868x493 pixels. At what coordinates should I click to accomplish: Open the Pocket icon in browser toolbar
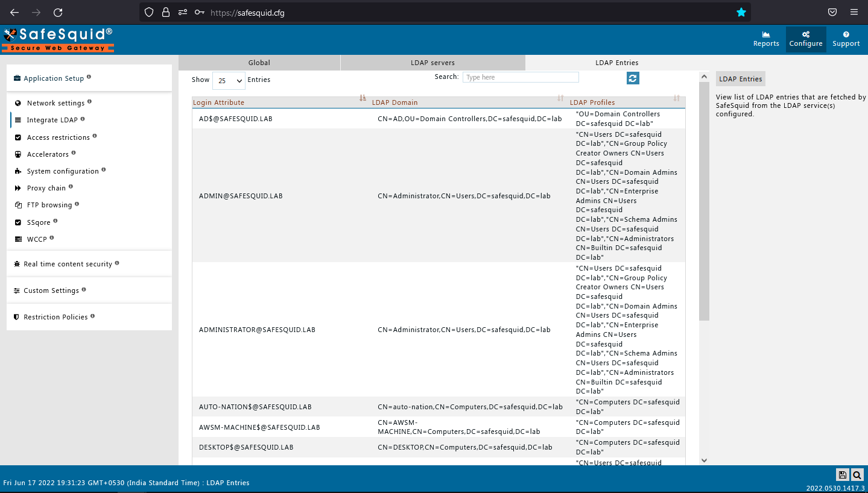[x=832, y=12]
